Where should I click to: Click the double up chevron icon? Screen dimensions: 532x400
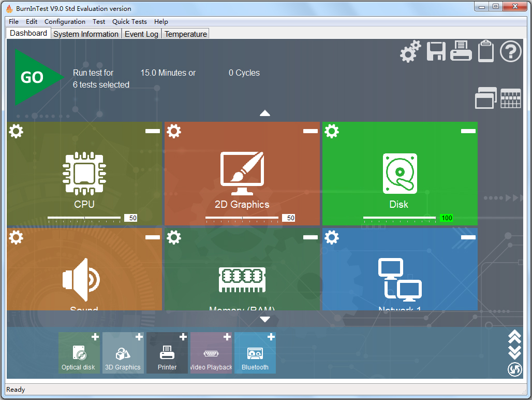[514, 336]
